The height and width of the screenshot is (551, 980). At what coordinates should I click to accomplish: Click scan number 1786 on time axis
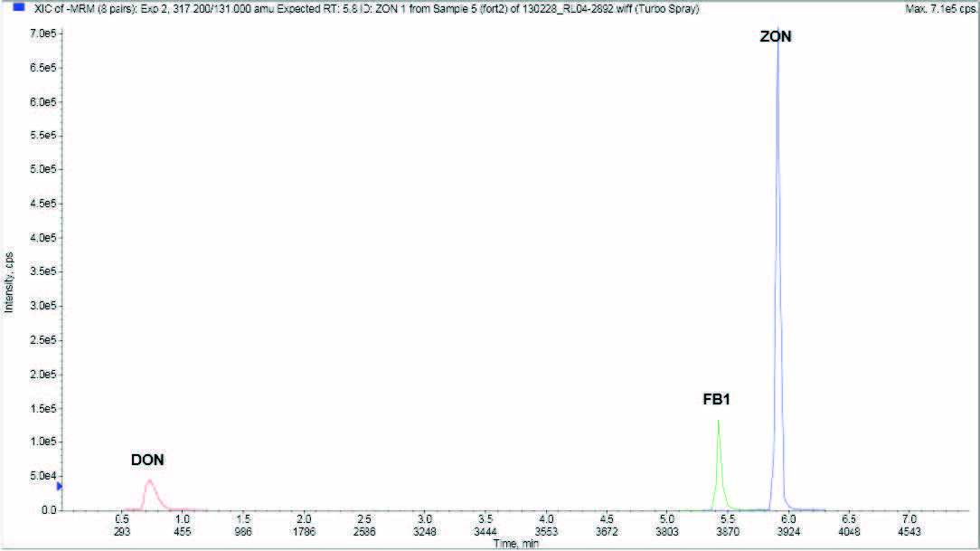click(304, 532)
